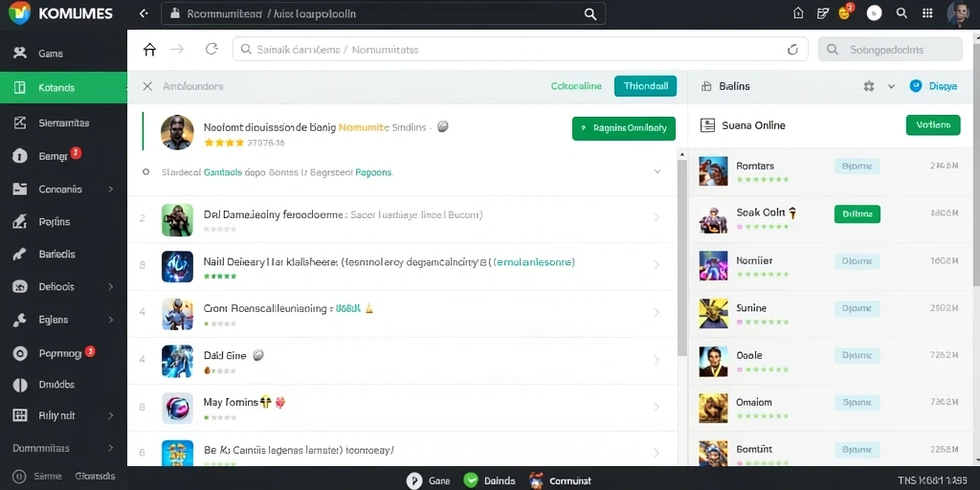Click the back arrow in top bar

coord(144,13)
